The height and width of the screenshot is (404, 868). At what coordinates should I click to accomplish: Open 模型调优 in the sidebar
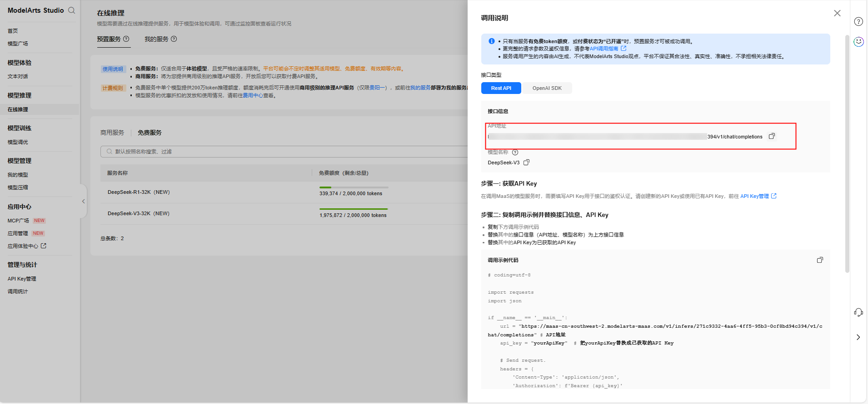click(x=18, y=142)
